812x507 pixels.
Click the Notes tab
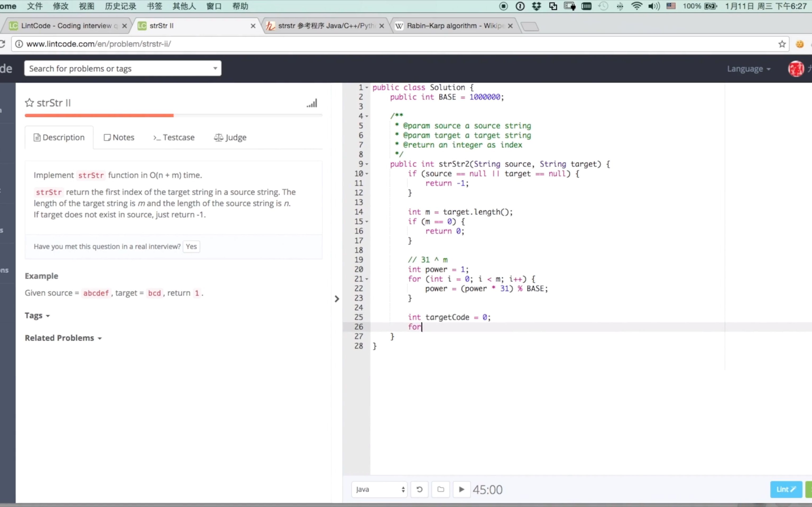(x=119, y=137)
